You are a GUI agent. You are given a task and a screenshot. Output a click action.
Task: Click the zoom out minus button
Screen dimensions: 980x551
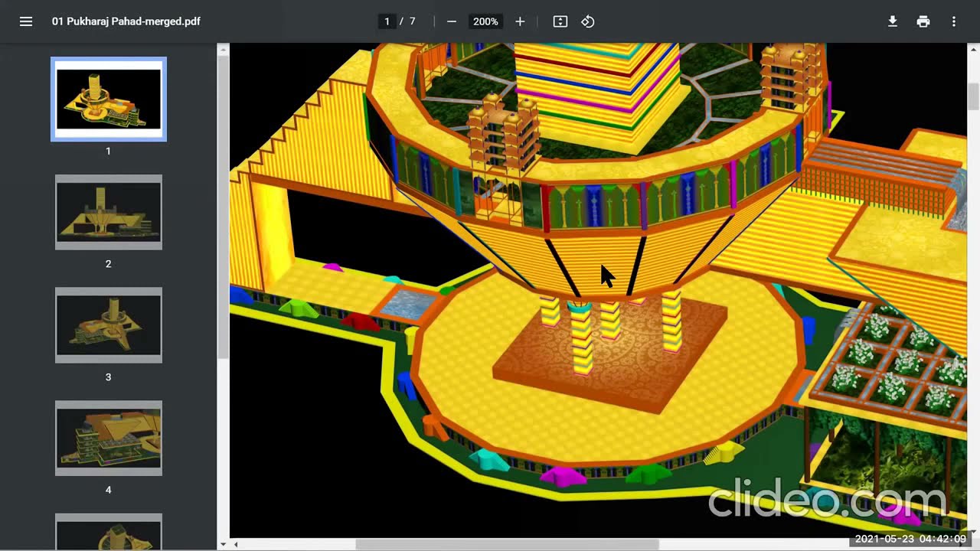(x=452, y=21)
